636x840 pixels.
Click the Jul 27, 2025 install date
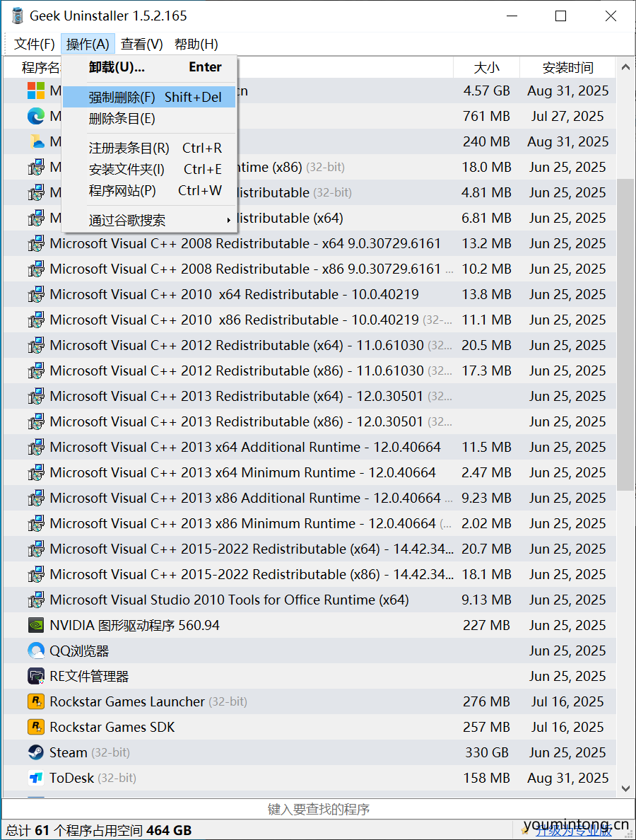coord(567,116)
